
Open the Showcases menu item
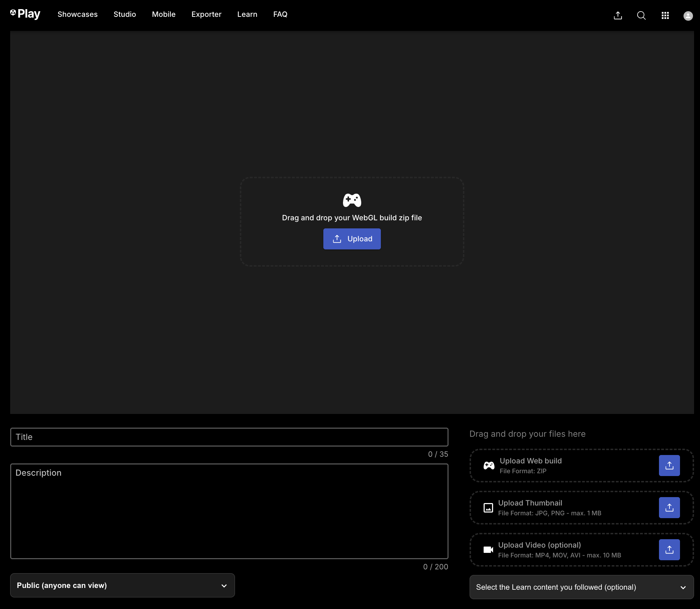tap(78, 14)
